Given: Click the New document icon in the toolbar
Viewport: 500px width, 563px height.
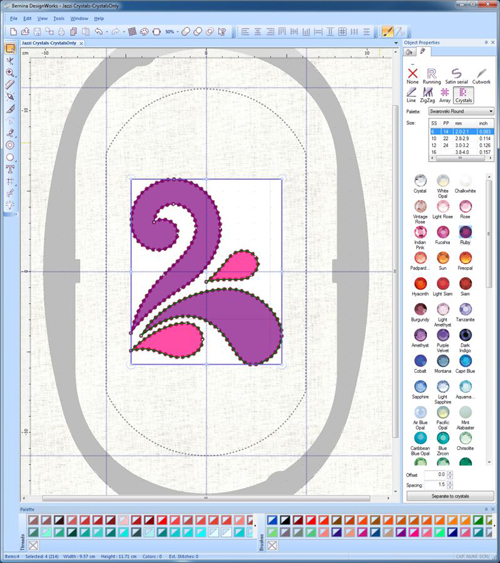Looking at the screenshot, I should point(13,32).
